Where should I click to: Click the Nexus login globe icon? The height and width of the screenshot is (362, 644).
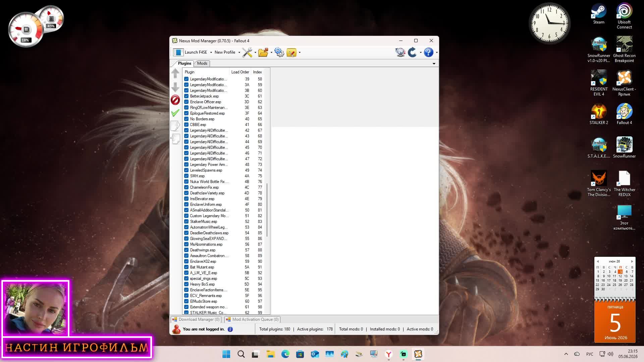[400, 52]
